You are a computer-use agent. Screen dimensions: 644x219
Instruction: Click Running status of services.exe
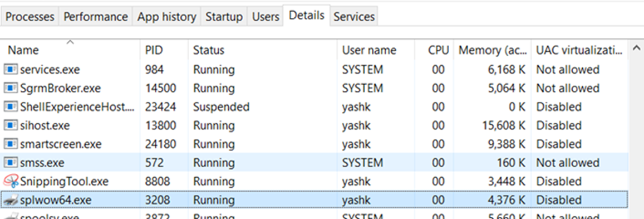[x=214, y=70]
